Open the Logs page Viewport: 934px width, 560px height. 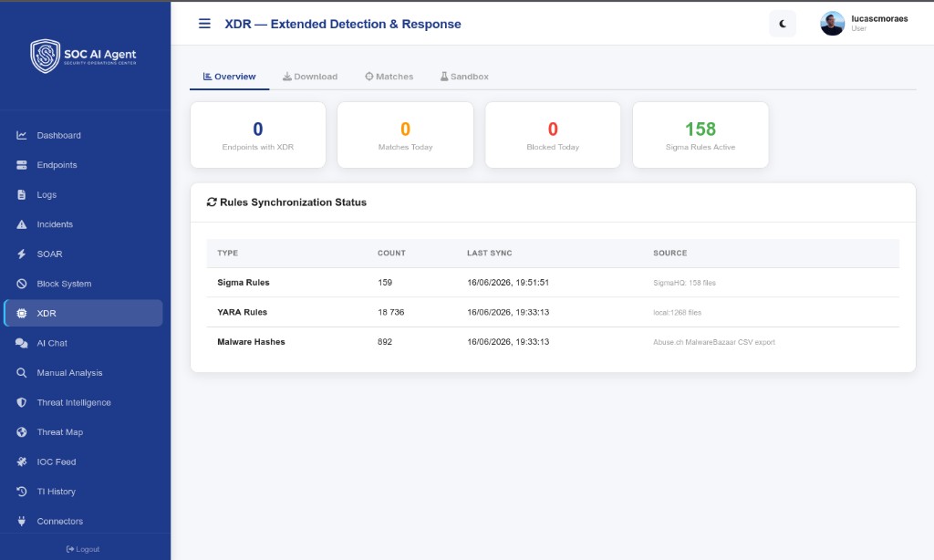point(83,195)
